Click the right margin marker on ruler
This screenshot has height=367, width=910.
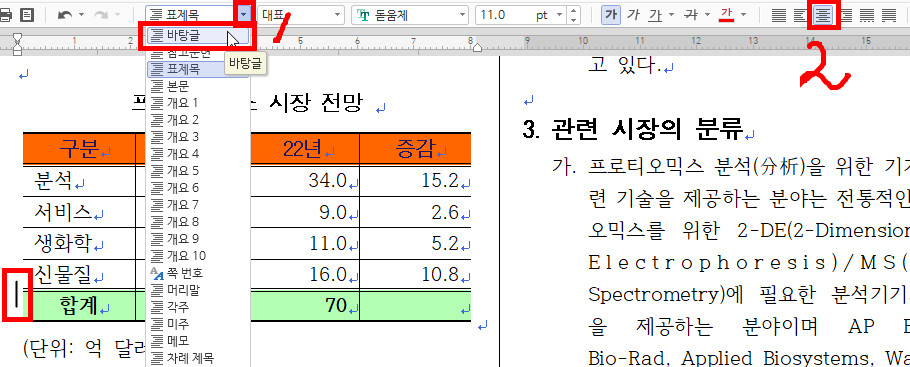(477, 47)
